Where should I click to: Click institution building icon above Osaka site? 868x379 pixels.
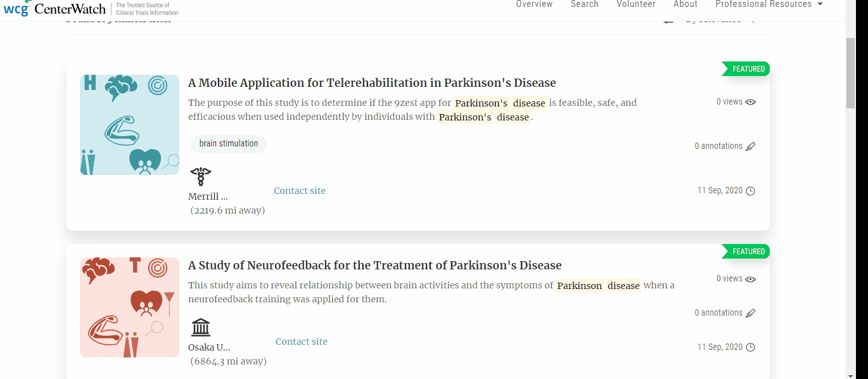(x=201, y=328)
